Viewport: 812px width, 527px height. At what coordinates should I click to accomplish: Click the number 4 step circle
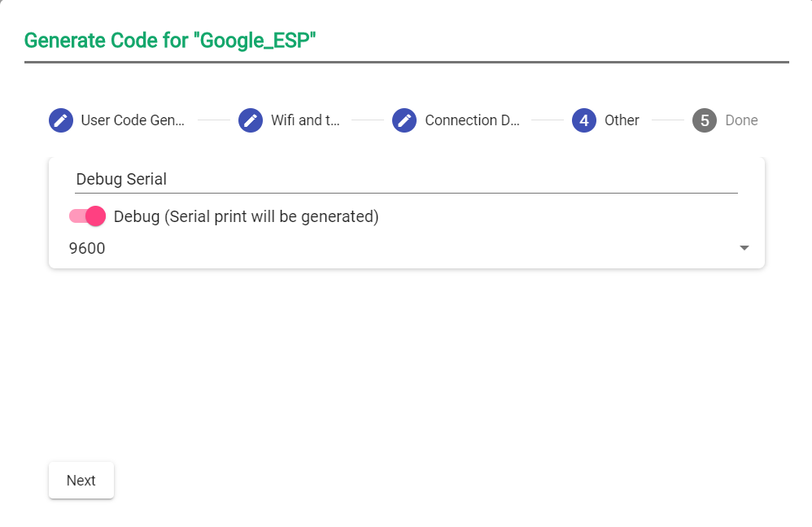(x=584, y=120)
